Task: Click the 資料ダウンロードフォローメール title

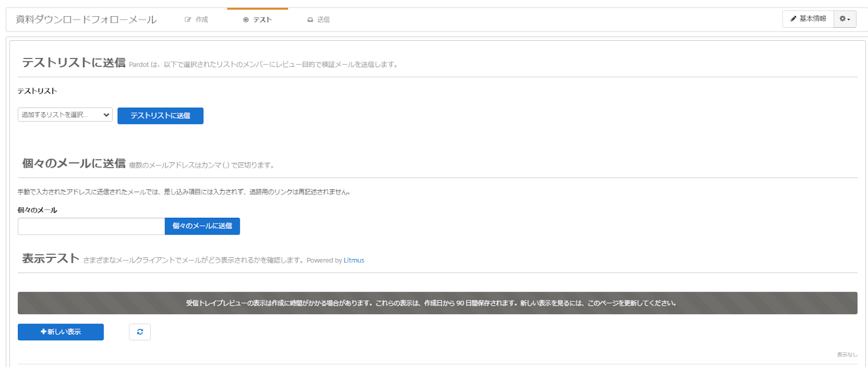Action: click(86, 20)
